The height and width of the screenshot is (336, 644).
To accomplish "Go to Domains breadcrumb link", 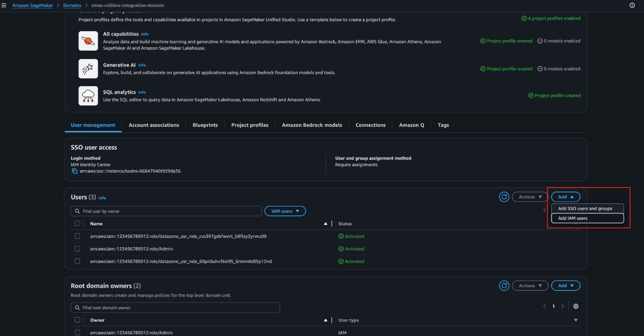I will point(72,5).
